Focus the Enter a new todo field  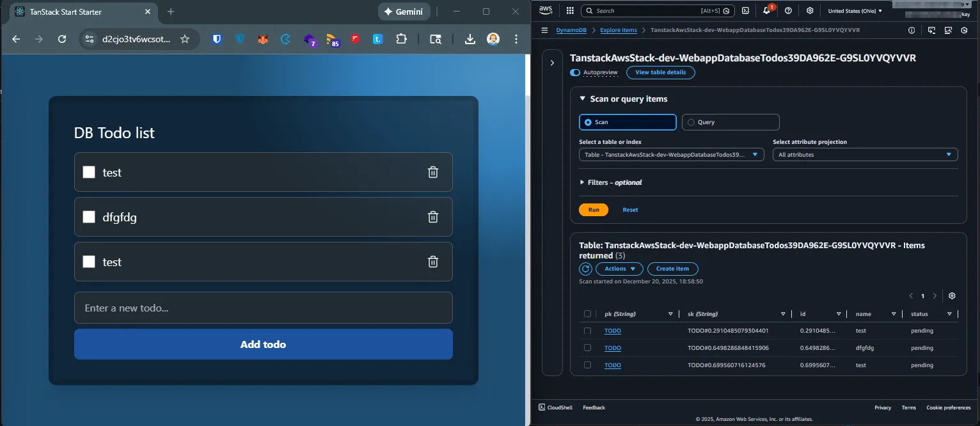(263, 308)
